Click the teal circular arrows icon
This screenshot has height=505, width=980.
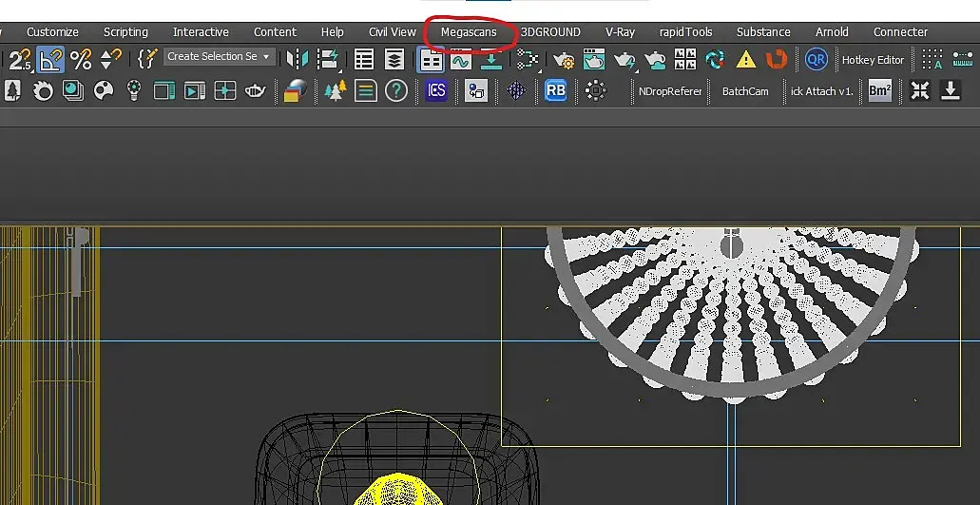point(715,60)
